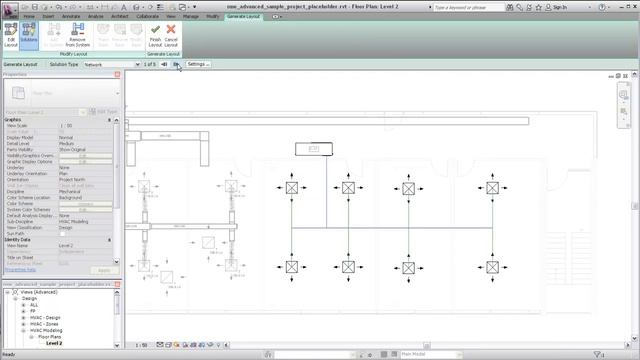Click detail level icon in view control bar
Screen dimensions: 640x360
(160, 345)
